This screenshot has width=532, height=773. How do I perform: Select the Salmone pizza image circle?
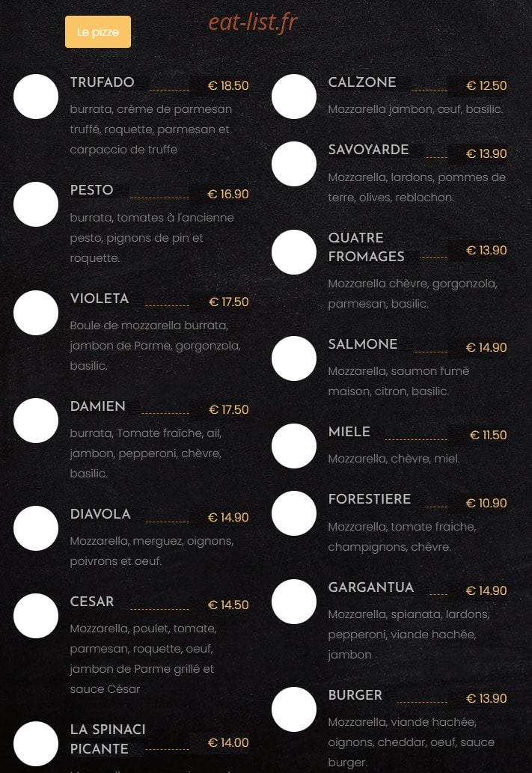pyautogui.click(x=294, y=358)
